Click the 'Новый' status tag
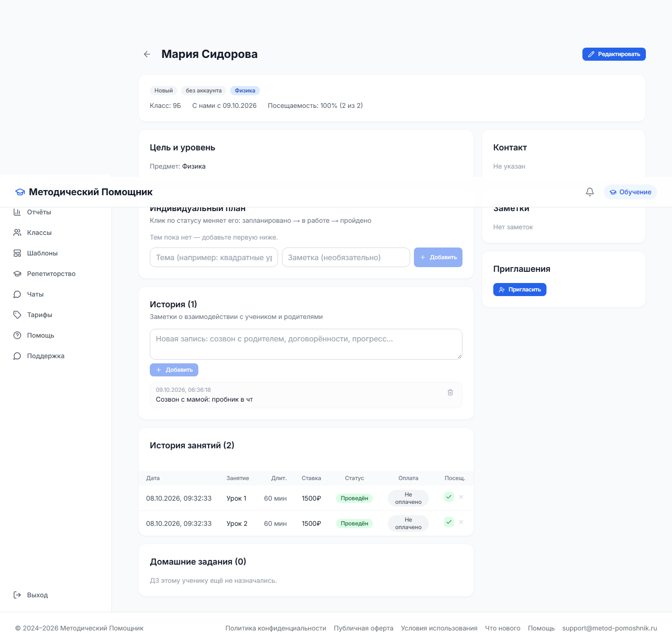The image size is (672, 644). tap(164, 91)
